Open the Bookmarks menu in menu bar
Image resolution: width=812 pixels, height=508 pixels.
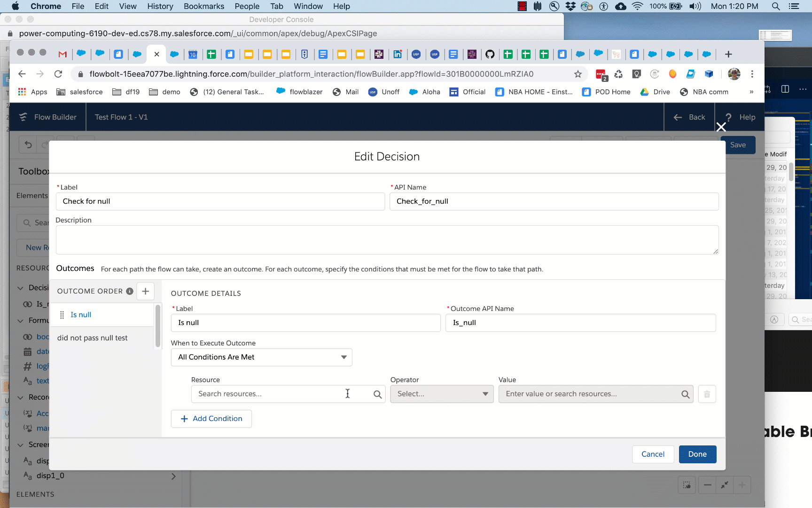pyautogui.click(x=204, y=6)
